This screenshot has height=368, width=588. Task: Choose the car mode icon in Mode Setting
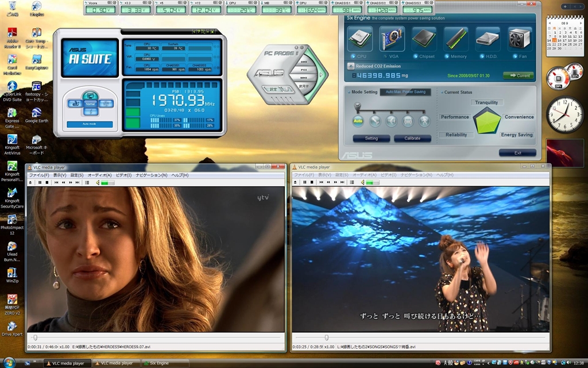click(x=408, y=121)
